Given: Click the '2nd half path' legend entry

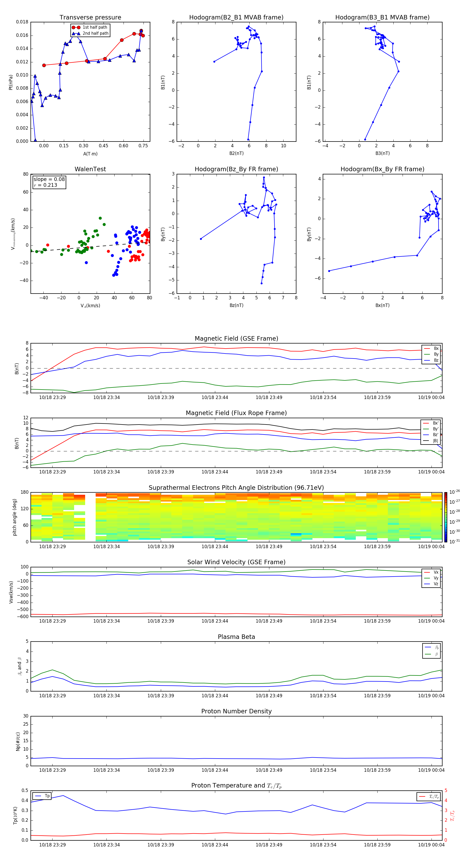Looking at the screenshot, I should 90,33.
